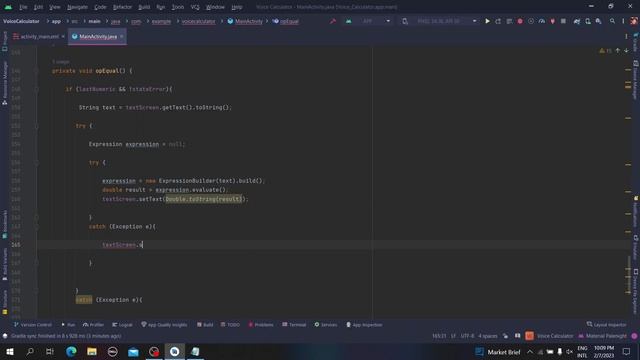Go to next highlighted error arrow

pyautogui.click(x=626, y=51)
